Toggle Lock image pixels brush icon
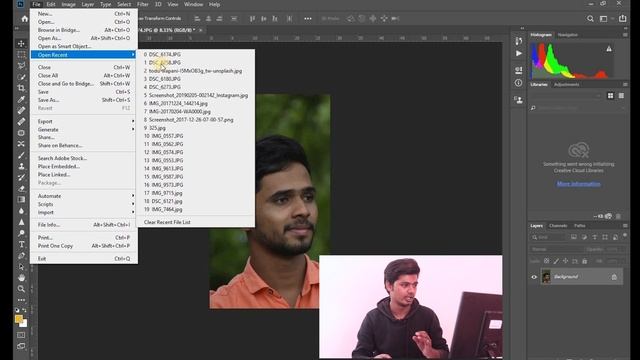 [x=556, y=261]
